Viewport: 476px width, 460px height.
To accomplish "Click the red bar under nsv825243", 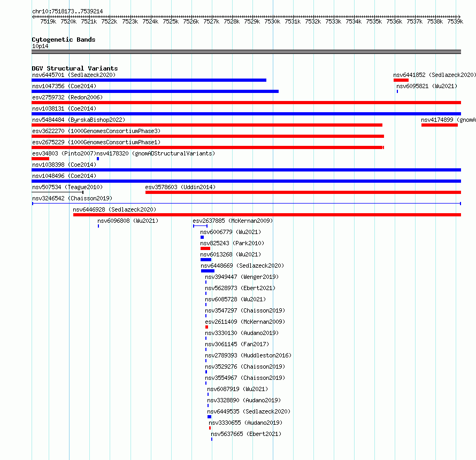I will pos(205,248).
